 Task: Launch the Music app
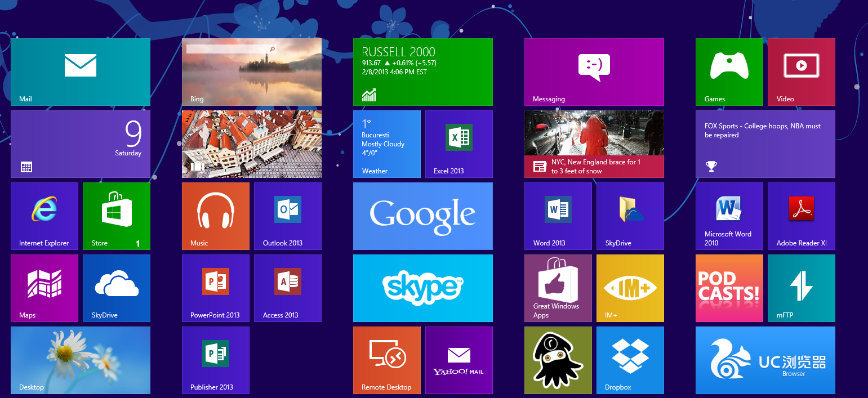tap(215, 216)
